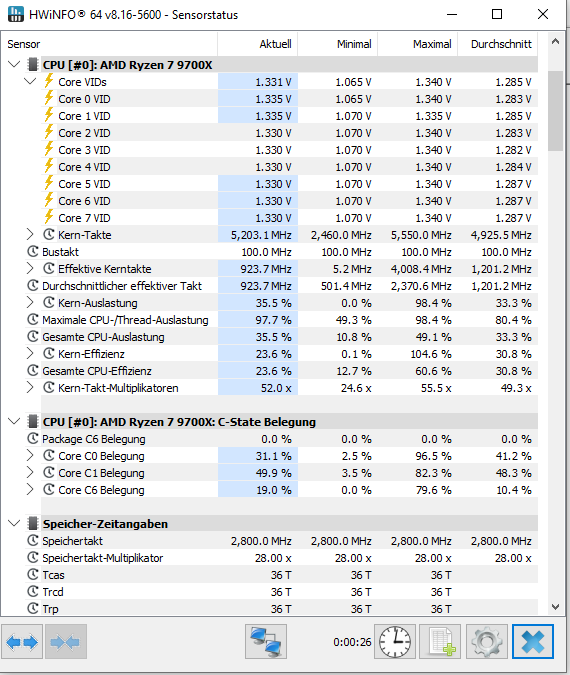
Task: Click the 0:00:26 elapsed time display
Action: pos(352,642)
